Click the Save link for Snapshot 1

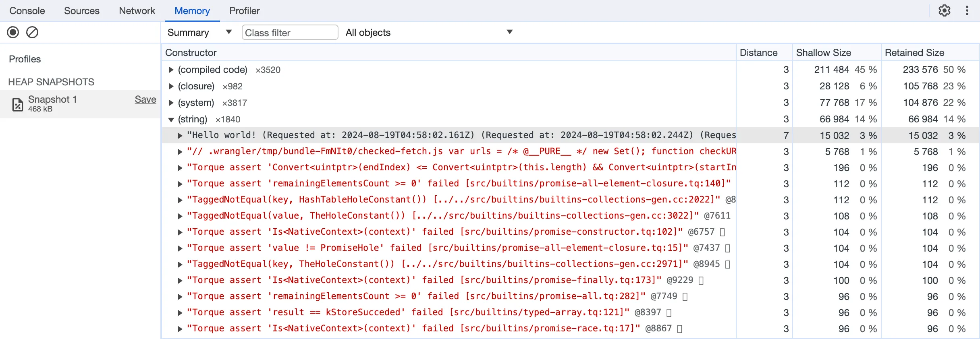pyautogui.click(x=145, y=99)
